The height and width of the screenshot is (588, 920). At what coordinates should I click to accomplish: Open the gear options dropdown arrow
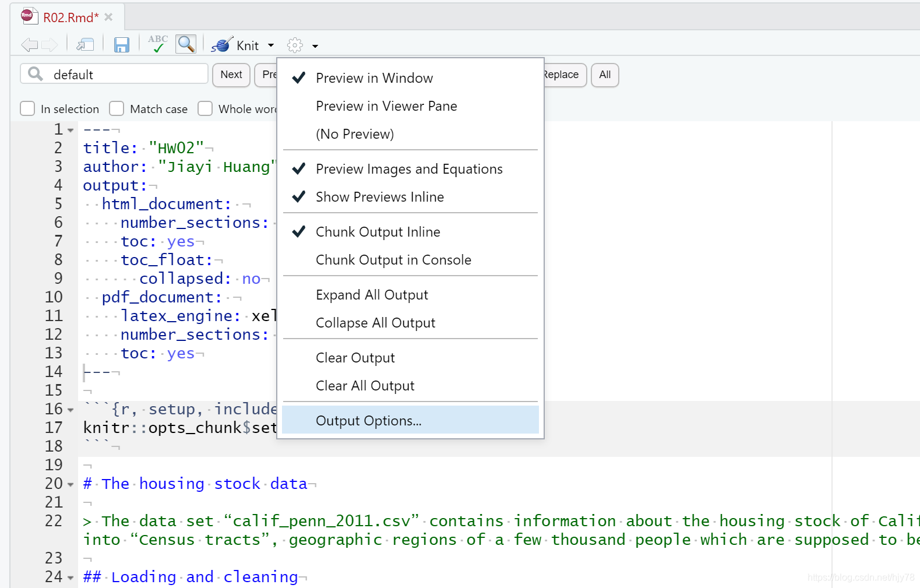[x=315, y=46]
